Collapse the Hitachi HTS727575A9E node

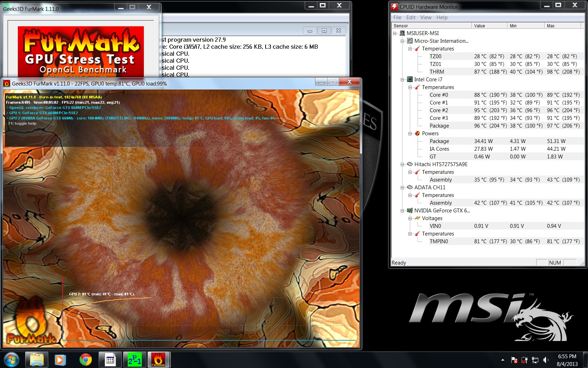click(x=402, y=164)
